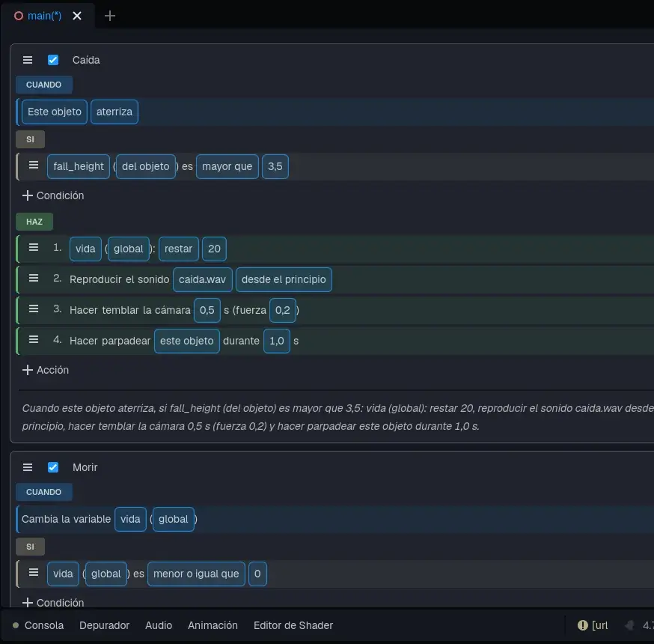Disable the Caída event checkbox
Image resolution: width=654 pixels, height=644 pixels.
point(53,60)
